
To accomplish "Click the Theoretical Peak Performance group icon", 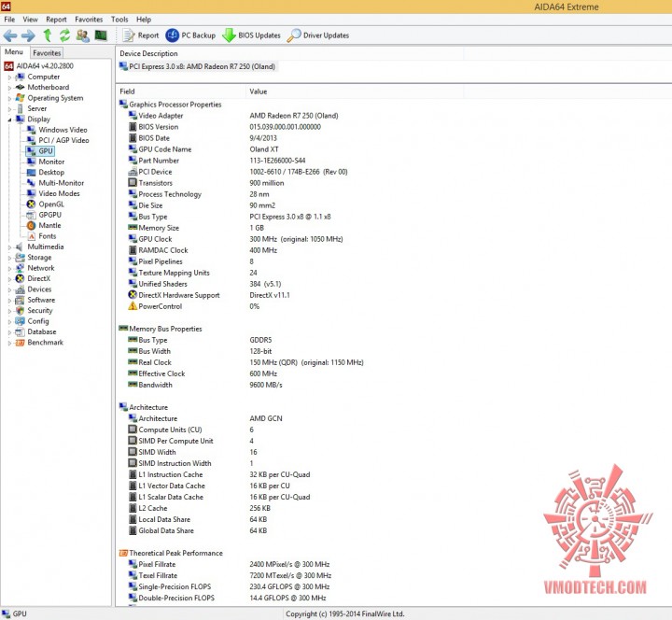I will tap(123, 553).
